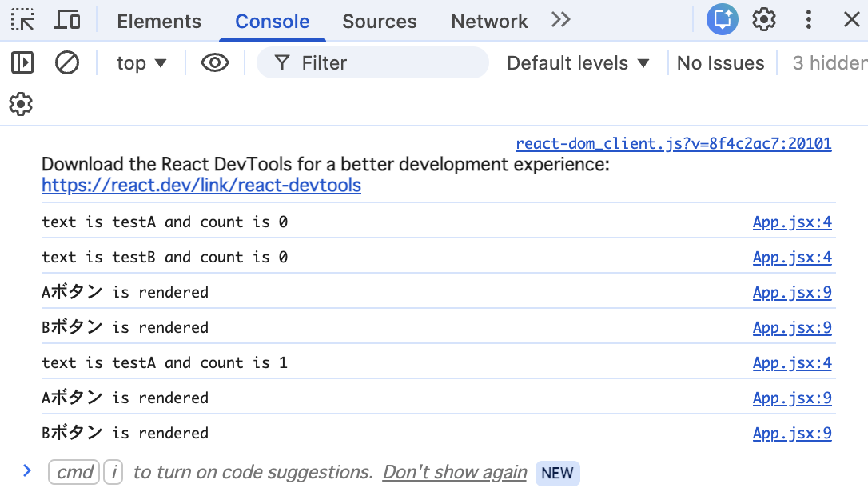This screenshot has width=868, height=504.
Task: Toggle the live expression eye icon
Action: [215, 62]
